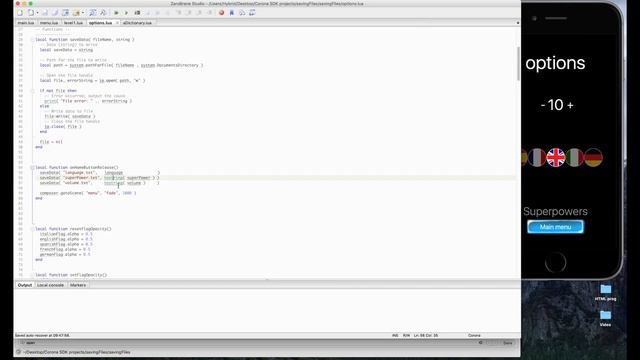Switch to the main.lua tab
The width and height of the screenshot is (640, 360).
[26, 23]
